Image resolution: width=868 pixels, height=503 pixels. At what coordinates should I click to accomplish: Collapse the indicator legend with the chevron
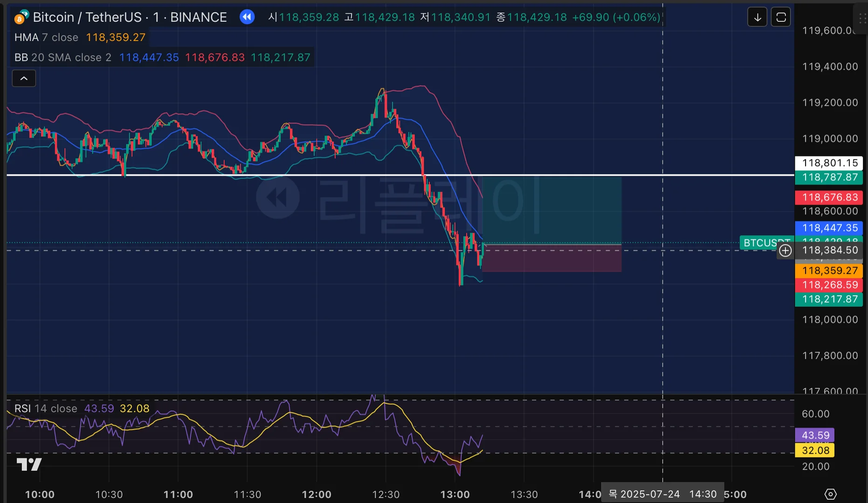(24, 78)
